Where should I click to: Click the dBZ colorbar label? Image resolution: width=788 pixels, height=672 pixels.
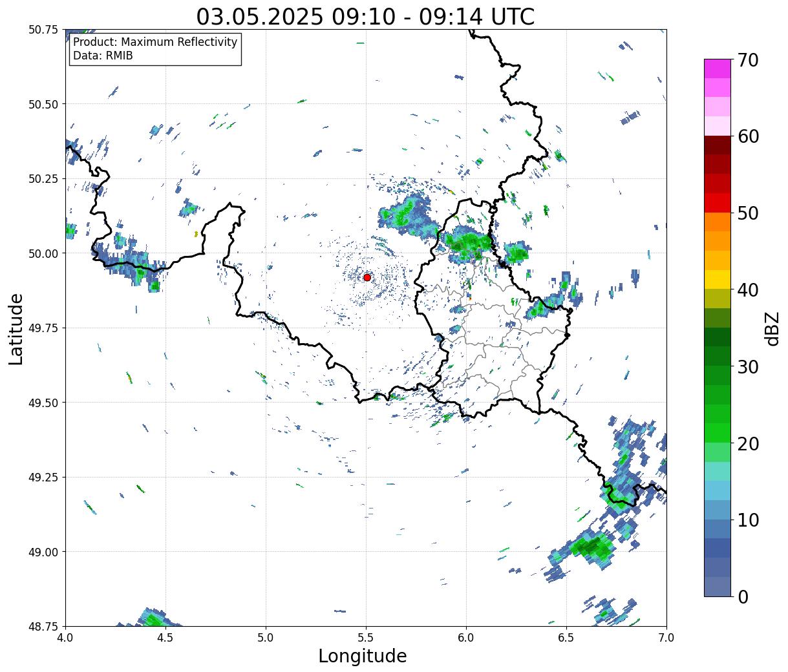[772, 328]
